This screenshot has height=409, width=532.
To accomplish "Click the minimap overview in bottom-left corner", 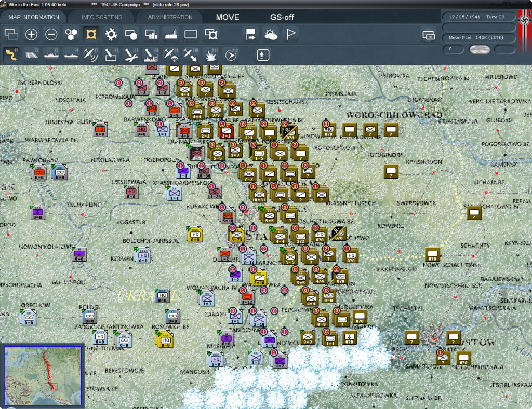I will 43,376.
